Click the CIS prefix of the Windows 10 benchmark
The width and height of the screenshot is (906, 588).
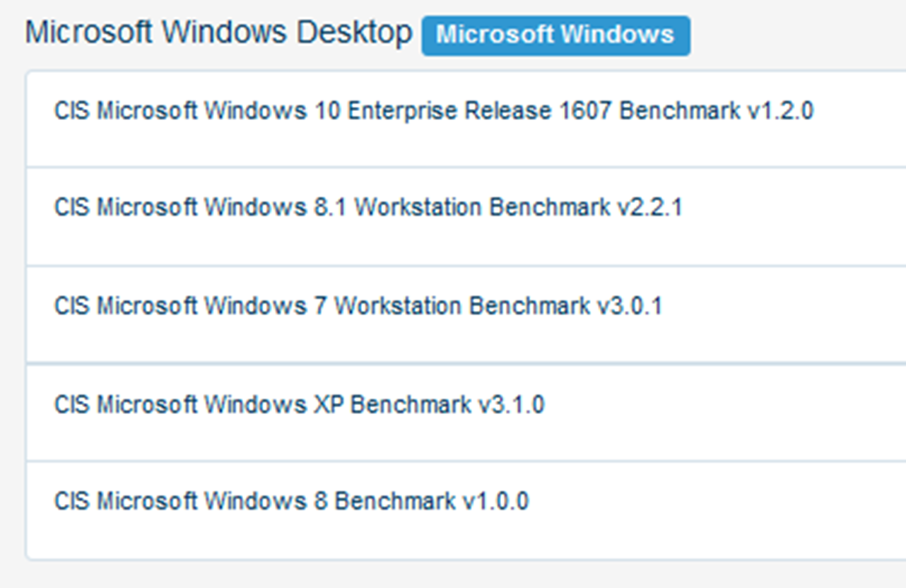point(71,110)
